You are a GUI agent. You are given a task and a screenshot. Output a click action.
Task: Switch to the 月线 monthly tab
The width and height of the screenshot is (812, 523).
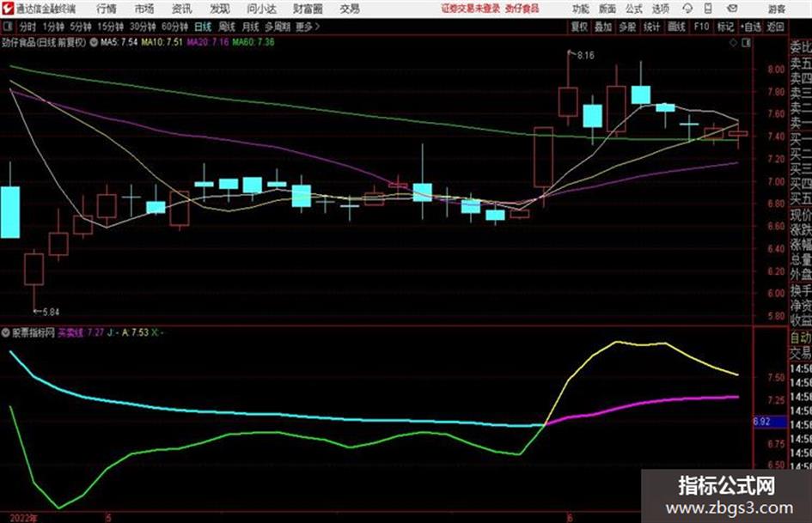tap(251, 27)
